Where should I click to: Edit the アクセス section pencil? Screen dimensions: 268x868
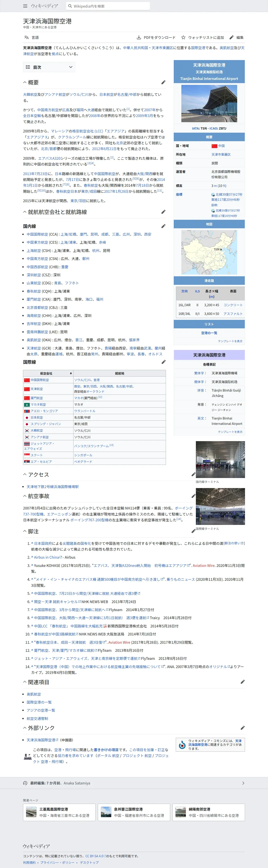(x=193, y=474)
